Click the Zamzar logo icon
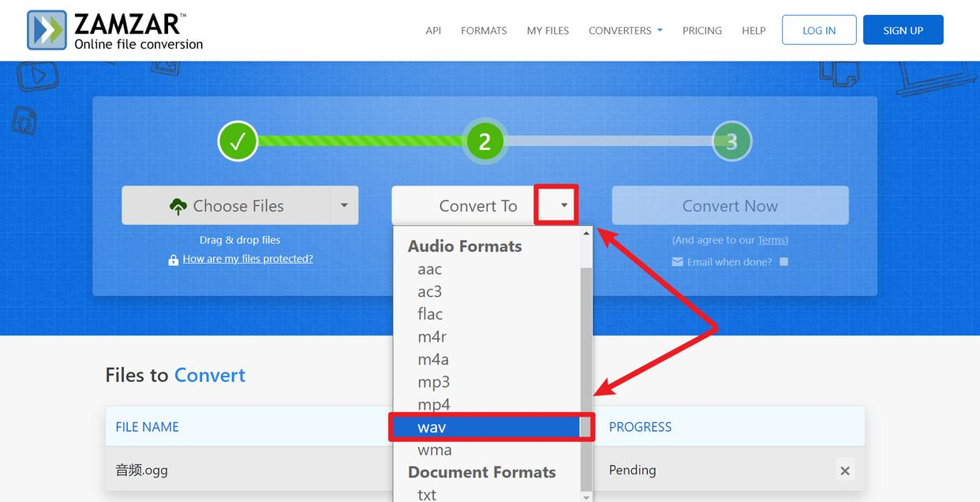Image resolution: width=980 pixels, height=502 pixels. tap(47, 31)
